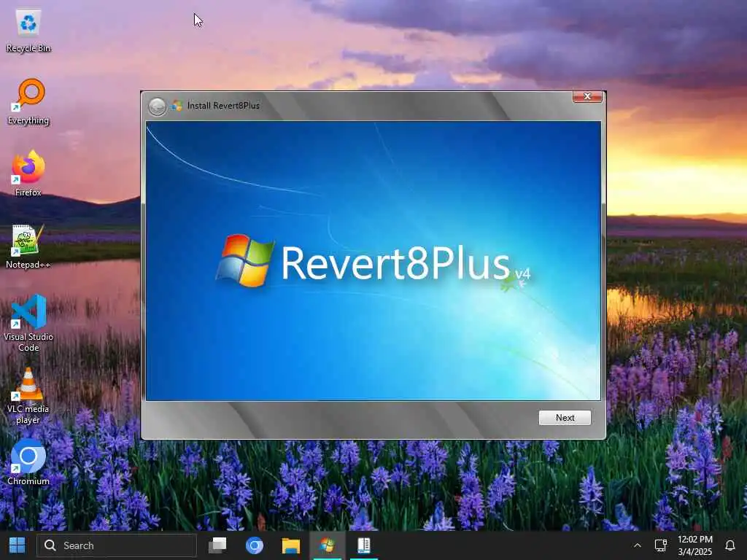Viewport: 747px width, 560px height.
Task: Click the Install Revert8Plus title text
Action: (x=223, y=106)
